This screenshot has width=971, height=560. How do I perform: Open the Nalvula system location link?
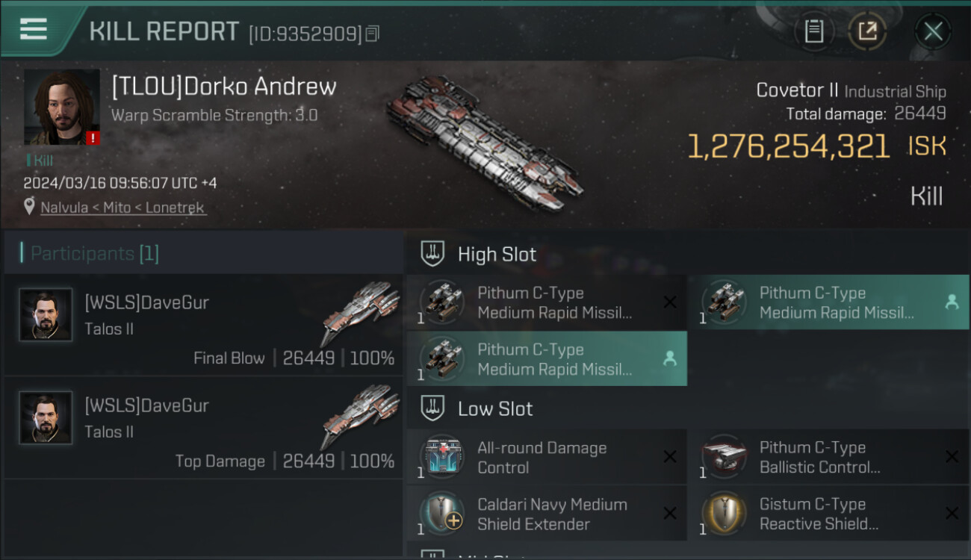(x=122, y=208)
